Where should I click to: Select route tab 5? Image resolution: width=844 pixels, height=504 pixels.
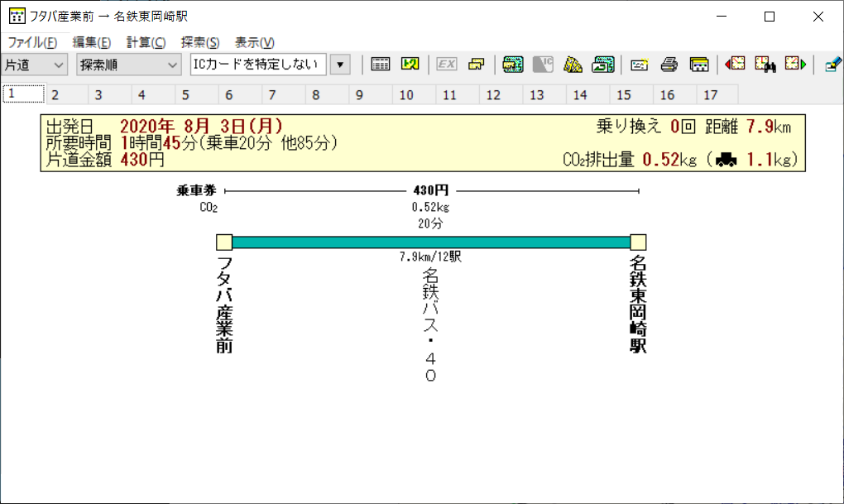(x=197, y=95)
